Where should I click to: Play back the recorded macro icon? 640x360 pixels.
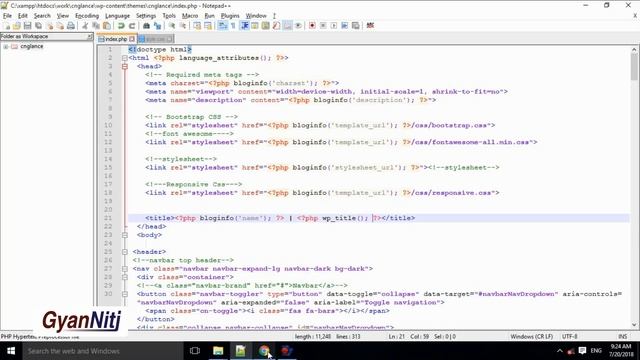(x=334, y=26)
